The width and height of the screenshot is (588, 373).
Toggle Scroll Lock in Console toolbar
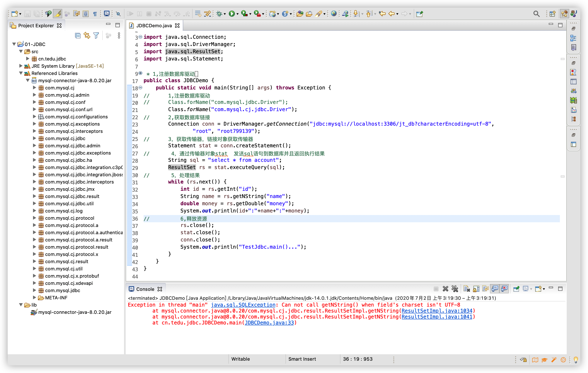pos(476,289)
